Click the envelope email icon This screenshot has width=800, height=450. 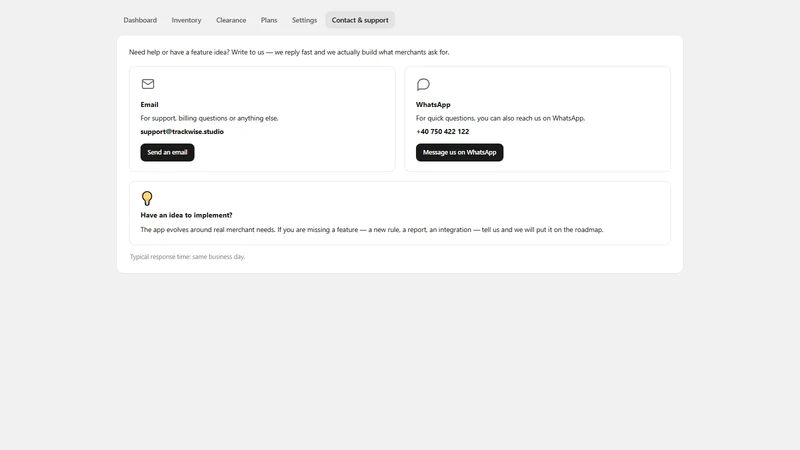pyautogui.click(x=148, y=84)
